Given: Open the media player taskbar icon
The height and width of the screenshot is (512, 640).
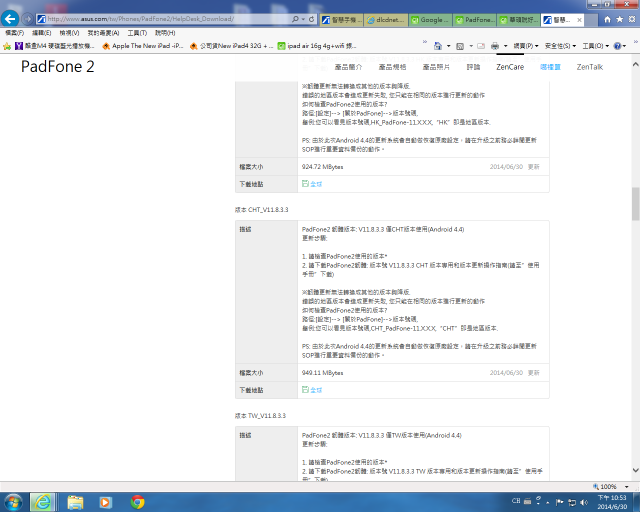Looking at the screenshot, I should coord(105,502).
